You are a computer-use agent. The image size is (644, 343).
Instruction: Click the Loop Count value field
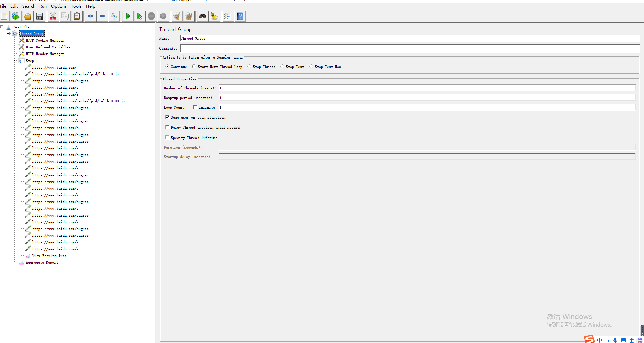pyautogui.click(x=427, y=107)
